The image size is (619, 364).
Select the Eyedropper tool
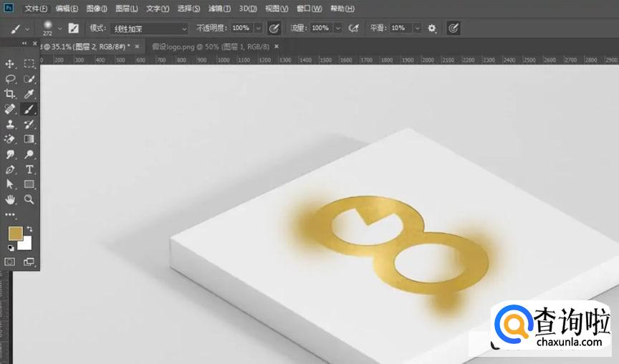pos(29,94)
